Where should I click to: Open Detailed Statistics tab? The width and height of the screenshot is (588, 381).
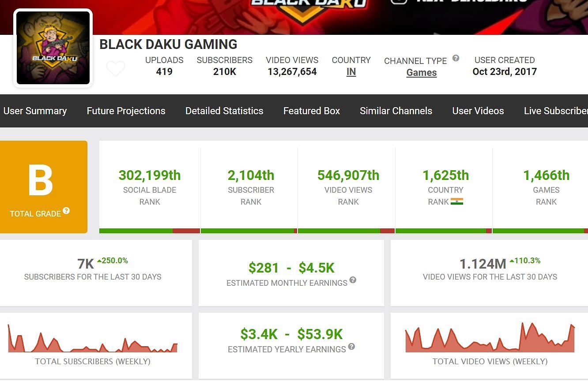pyautogui.click(x=224, y=111)
